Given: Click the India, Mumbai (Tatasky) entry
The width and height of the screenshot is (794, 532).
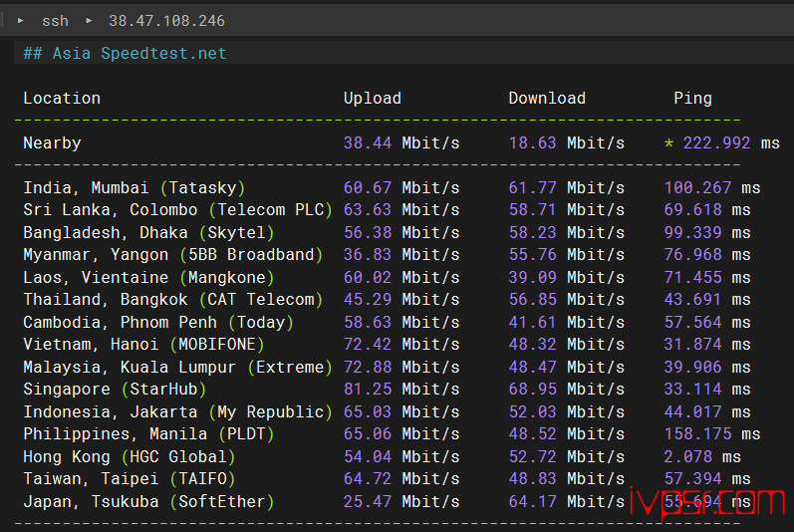Looking at the screenshot, I should (133, 187).
